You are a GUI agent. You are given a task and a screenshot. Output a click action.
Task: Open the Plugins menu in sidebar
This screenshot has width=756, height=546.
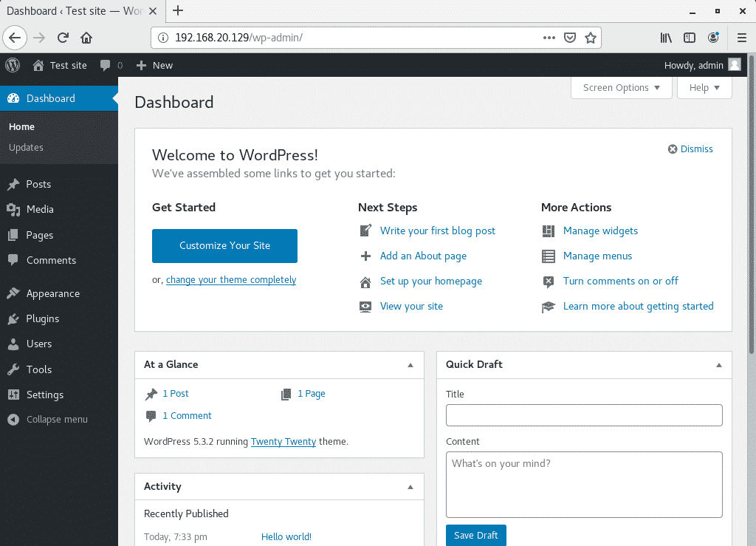[x=42, y=318]
